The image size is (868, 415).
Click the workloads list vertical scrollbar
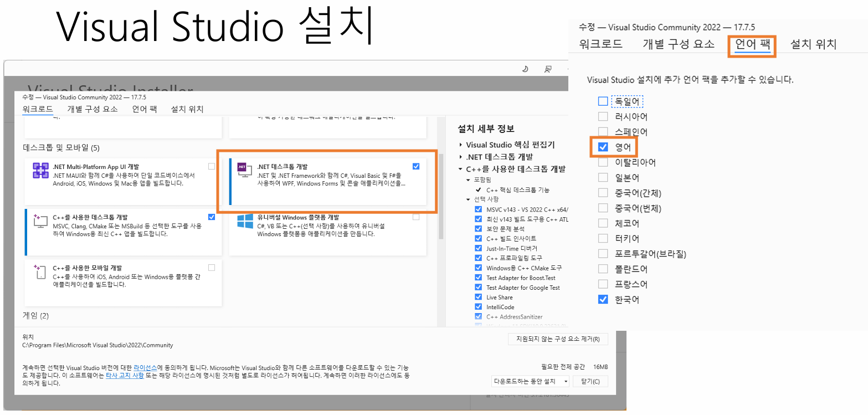tap(441, 196)
